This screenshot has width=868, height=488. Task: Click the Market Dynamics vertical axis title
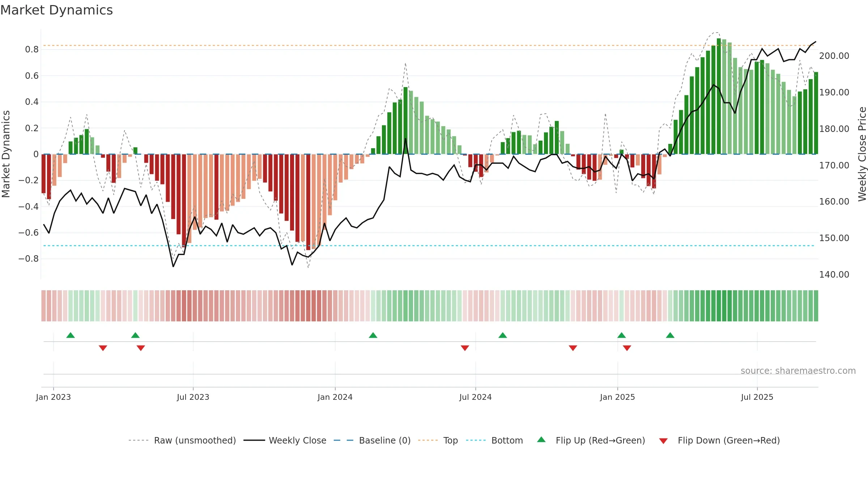6,154
